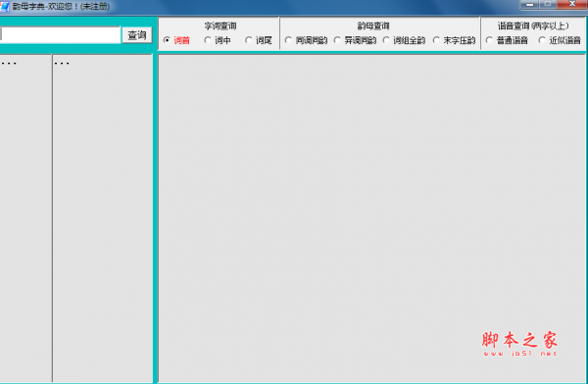Click the 查询 search button
The height and width of the screenshot is (384, 588).
pyautogui.click(x=137, y=35)
